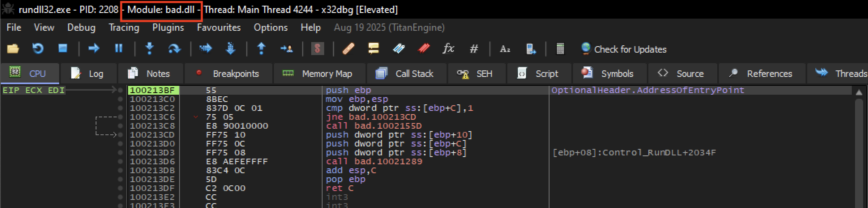Toggle breakpoint dot at address 100213D6
The height and width of the screenshot is (208, 868).
coord(120,161)
